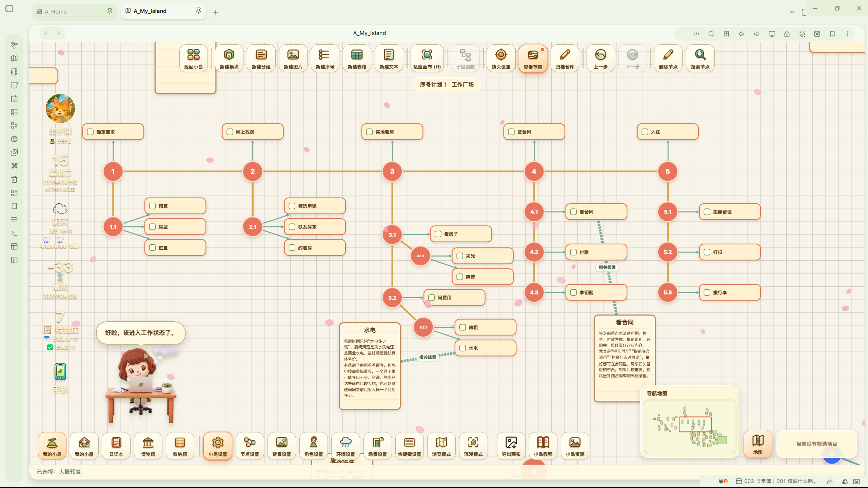
Task: Add a new group via 新建分组
Action: pyautogui.click(x=261, y=58)
